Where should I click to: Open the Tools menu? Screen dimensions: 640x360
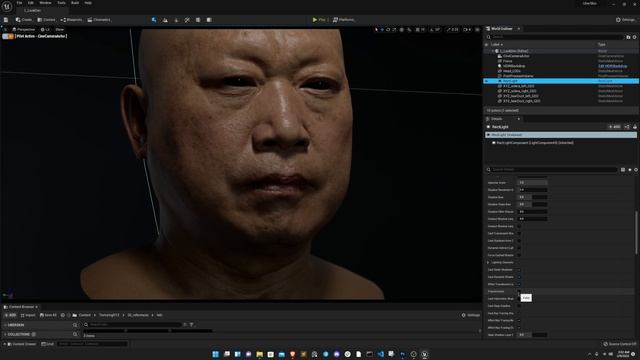coord(61,3)
